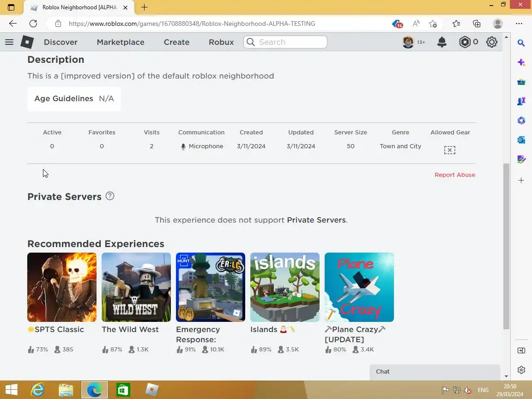Open browser Collections

point(477,24)
